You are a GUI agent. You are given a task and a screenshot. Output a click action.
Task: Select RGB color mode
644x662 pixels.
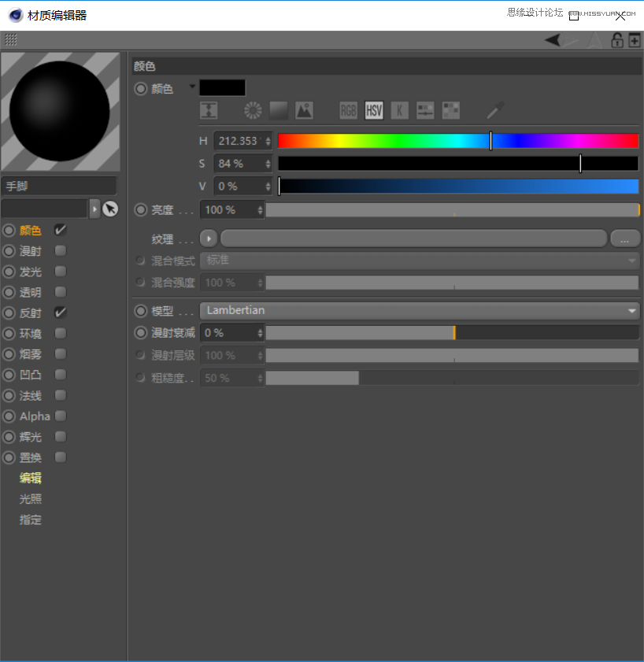[x=348, y=110]
